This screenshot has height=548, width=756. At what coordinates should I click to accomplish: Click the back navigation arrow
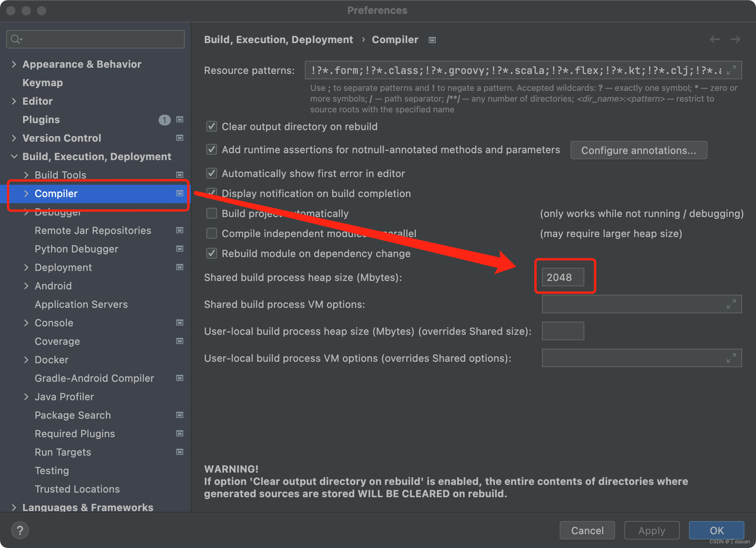pyautogui.click(x=714, y=39)
